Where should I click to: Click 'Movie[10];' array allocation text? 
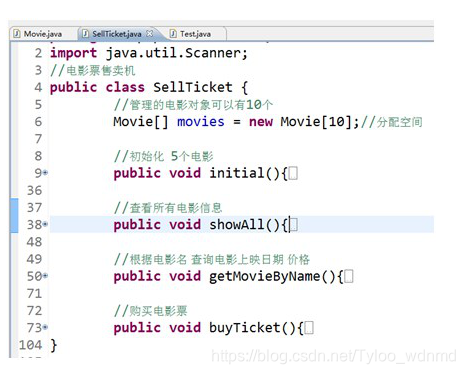tap(320, 122)
